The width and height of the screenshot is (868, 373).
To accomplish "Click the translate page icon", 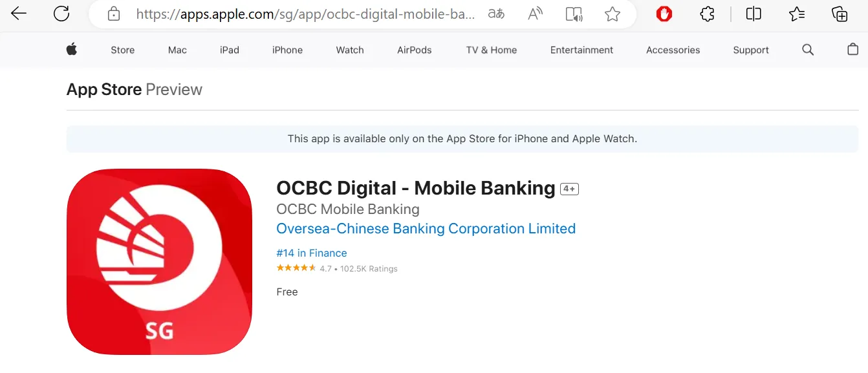I will point(495,14).
